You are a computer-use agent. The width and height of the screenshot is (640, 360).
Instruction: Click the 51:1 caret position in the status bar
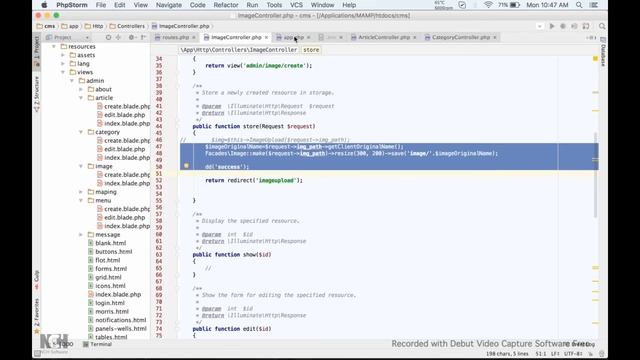coord(540,354)
